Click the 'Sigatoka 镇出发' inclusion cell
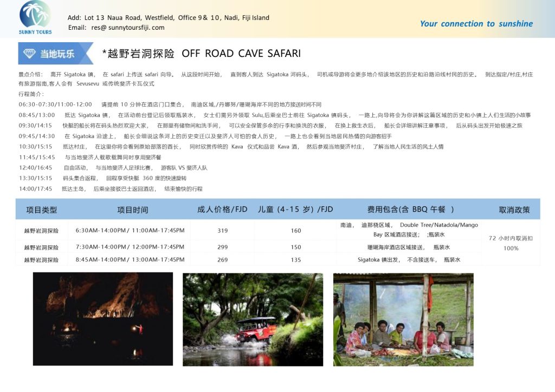 (x=409, y=260)
